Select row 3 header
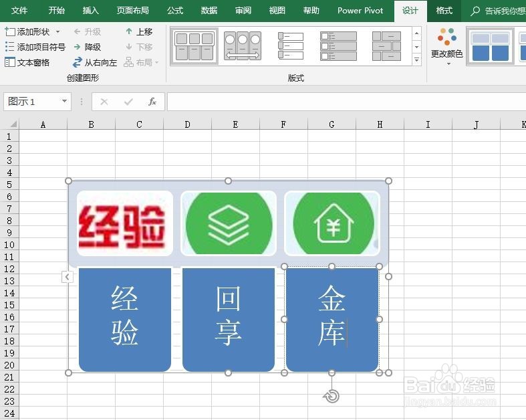Viewport: 526px width, 420px height. point(9,161)
